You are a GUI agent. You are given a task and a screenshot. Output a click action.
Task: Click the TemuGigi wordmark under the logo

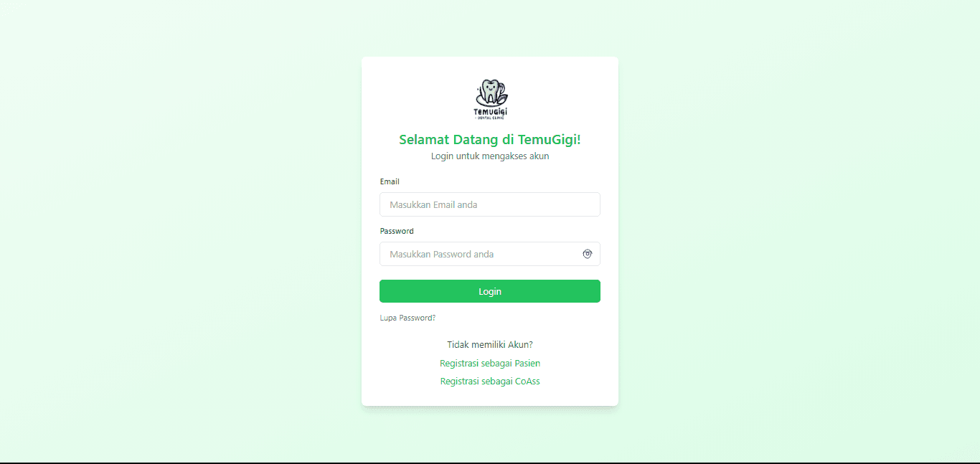coord(490,111)
